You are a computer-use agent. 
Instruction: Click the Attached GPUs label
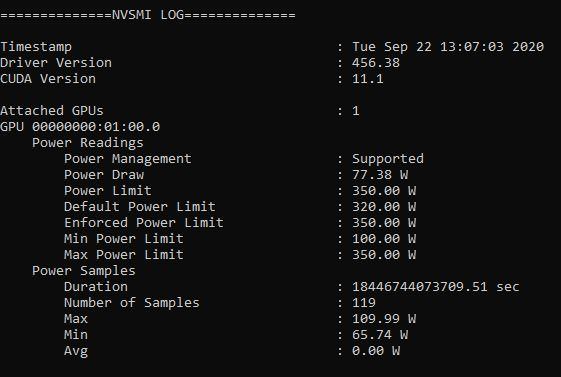52,111
